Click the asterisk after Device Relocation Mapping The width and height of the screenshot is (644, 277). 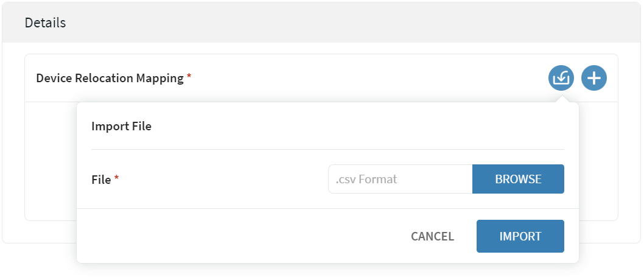[x=189, y=77]
